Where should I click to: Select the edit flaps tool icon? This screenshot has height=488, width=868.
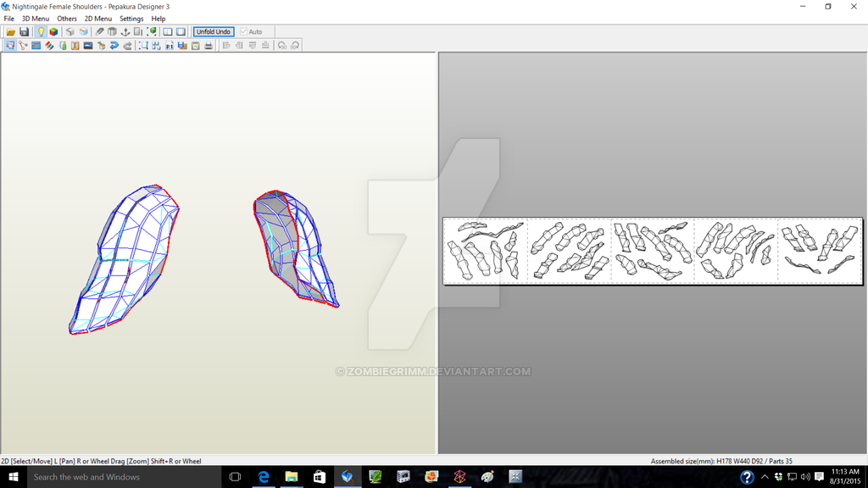[x=36, y=46]
